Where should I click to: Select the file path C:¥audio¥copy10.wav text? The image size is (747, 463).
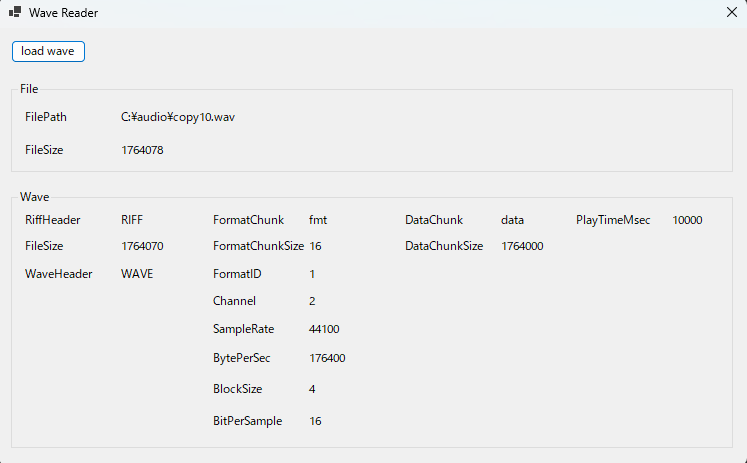point(178,117)
